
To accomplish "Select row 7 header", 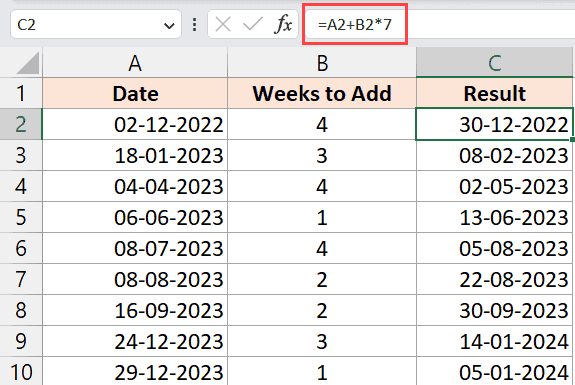I will [21, 279].
